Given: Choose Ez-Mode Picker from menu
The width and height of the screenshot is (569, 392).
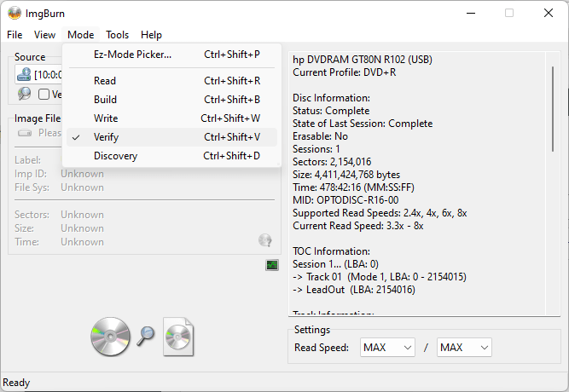Looking at the screenshot, I should pos(132,55).
